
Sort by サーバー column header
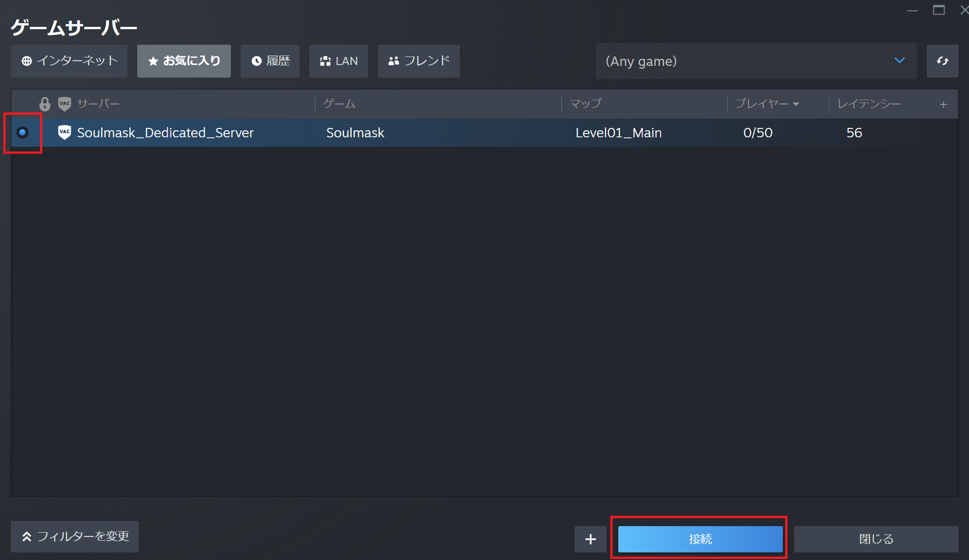click(98, 104)
